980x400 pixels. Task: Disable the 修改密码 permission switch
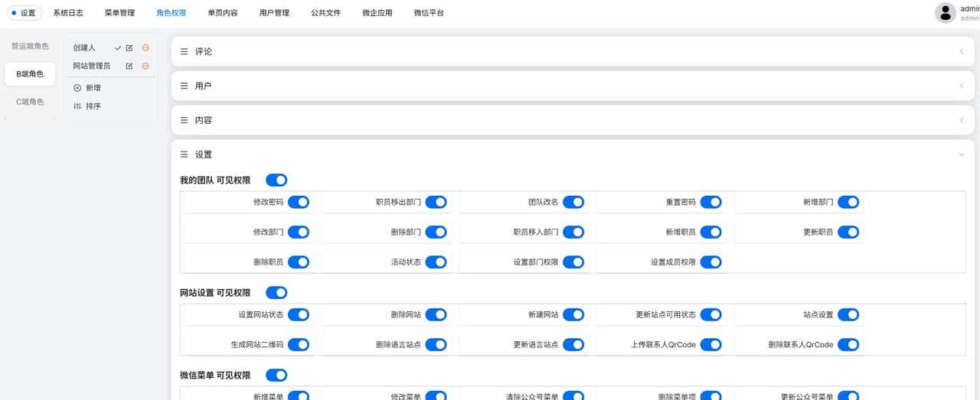pyautogui.click(x=299, y=202)
